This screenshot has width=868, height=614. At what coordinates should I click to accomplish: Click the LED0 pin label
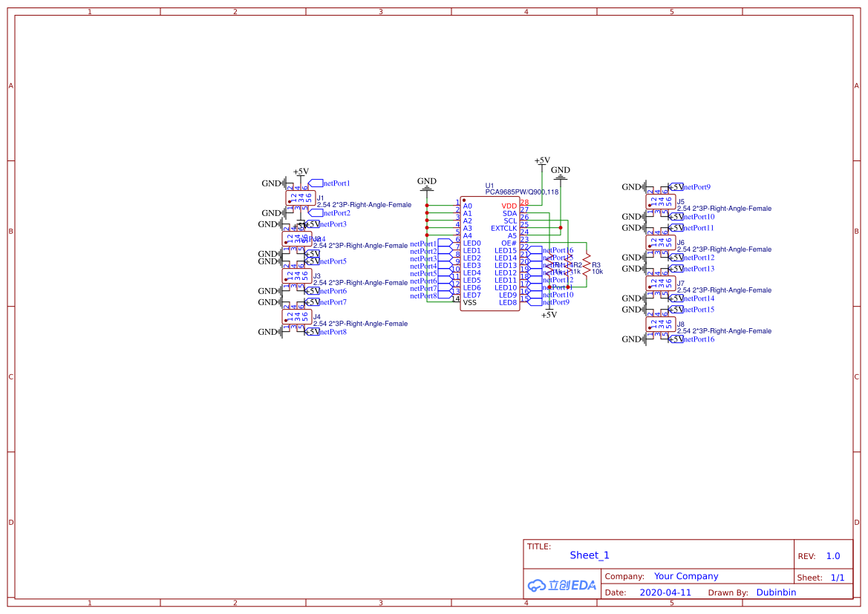click(x=471, y=244)
